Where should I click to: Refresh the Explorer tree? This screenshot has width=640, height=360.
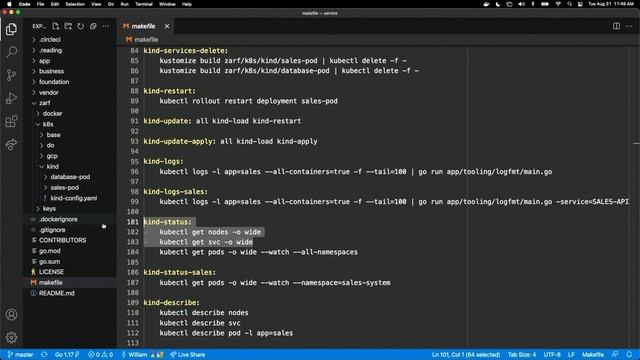point(81,26)
